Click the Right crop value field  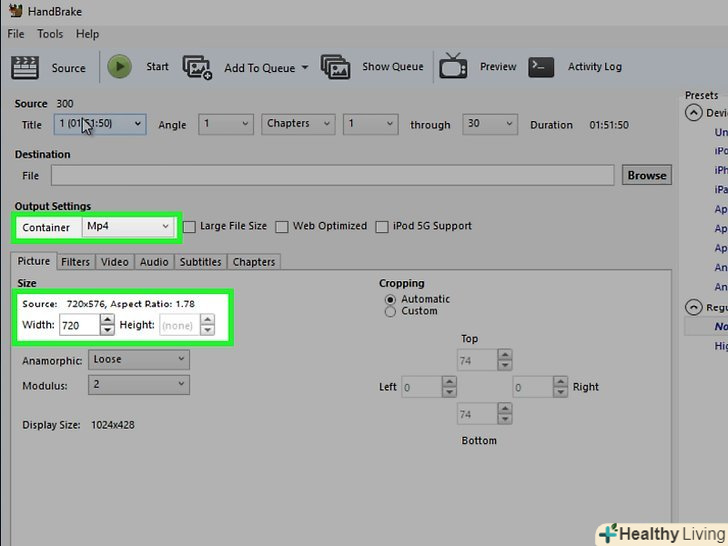[533, 387]
